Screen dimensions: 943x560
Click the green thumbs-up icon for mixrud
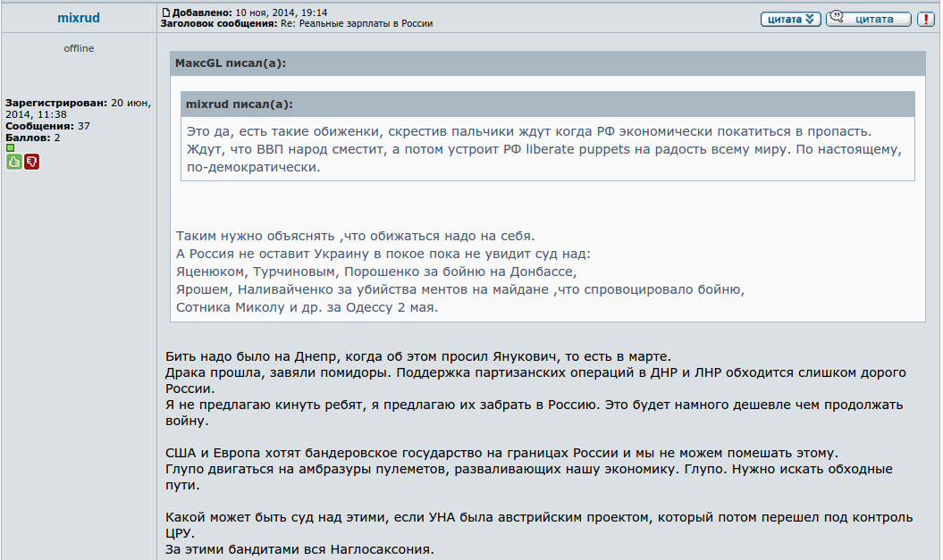13,162
